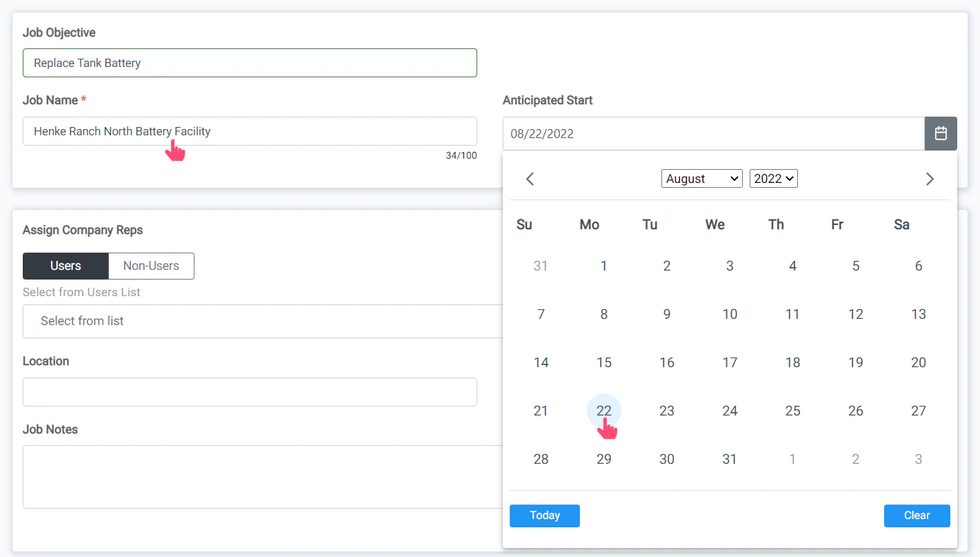Navigate to previous month with left arrow

pyautogui.click(x=530, y=178)
